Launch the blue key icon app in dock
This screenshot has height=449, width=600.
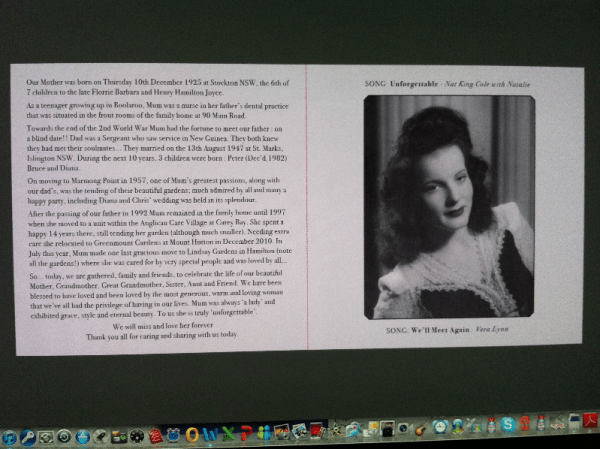pyautogui.click(x=28, y=438)
